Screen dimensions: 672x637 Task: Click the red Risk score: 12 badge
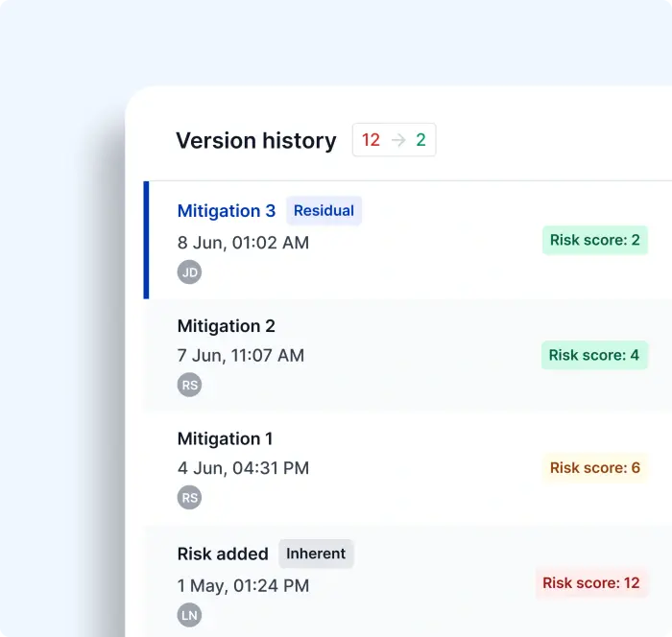[591, 582]
